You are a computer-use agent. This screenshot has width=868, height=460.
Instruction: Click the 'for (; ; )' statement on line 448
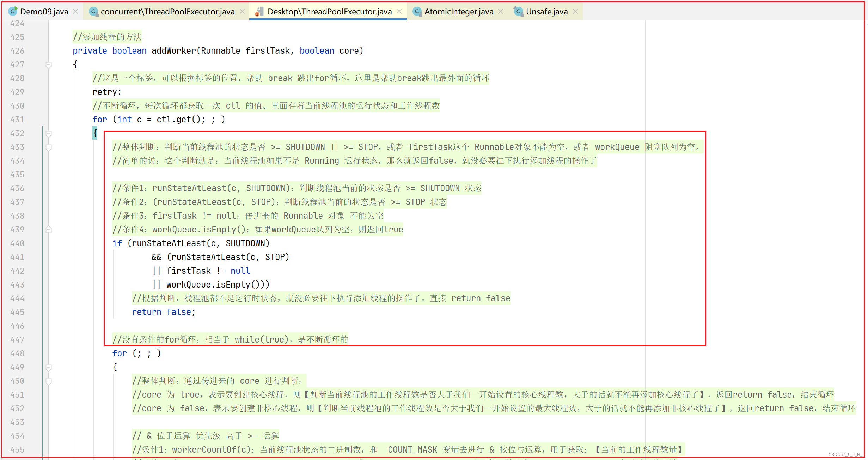coord(137,353)
